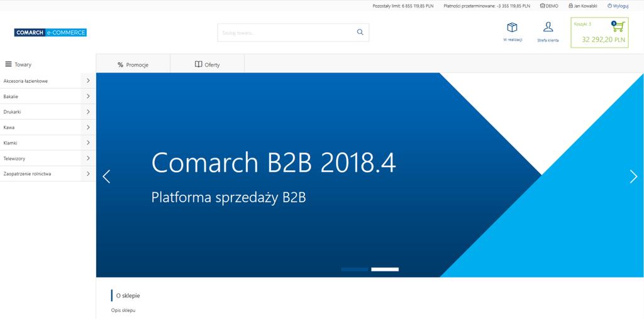Click the 32 292,20 PLN cart total
This screenshot has width=644, height=319.
603,40
